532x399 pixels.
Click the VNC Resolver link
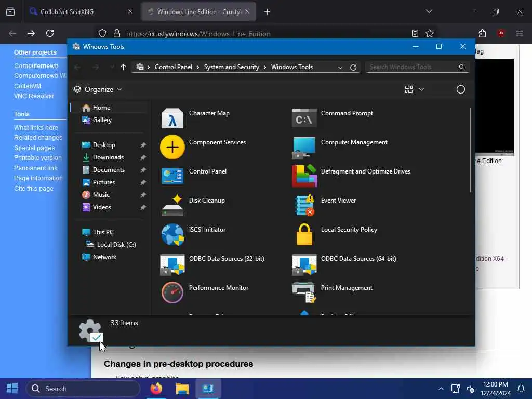34,96
